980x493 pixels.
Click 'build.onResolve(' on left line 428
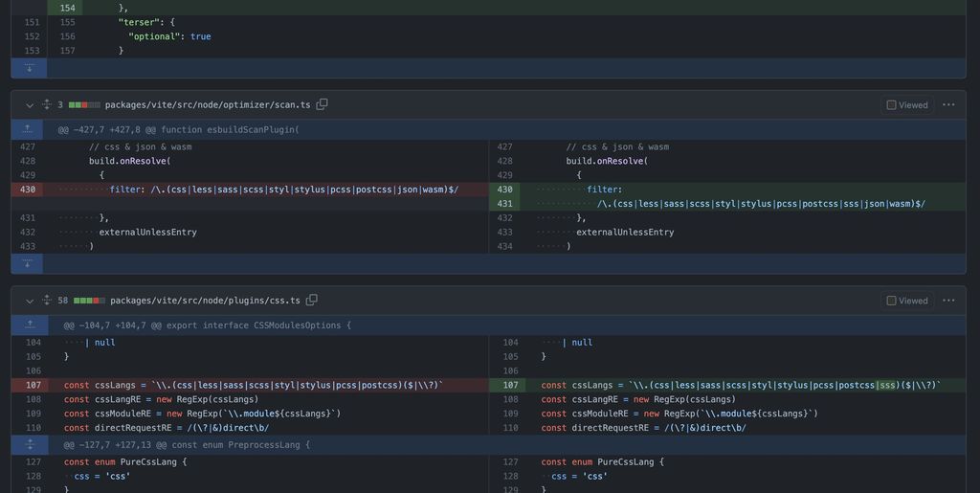(130, 161)
